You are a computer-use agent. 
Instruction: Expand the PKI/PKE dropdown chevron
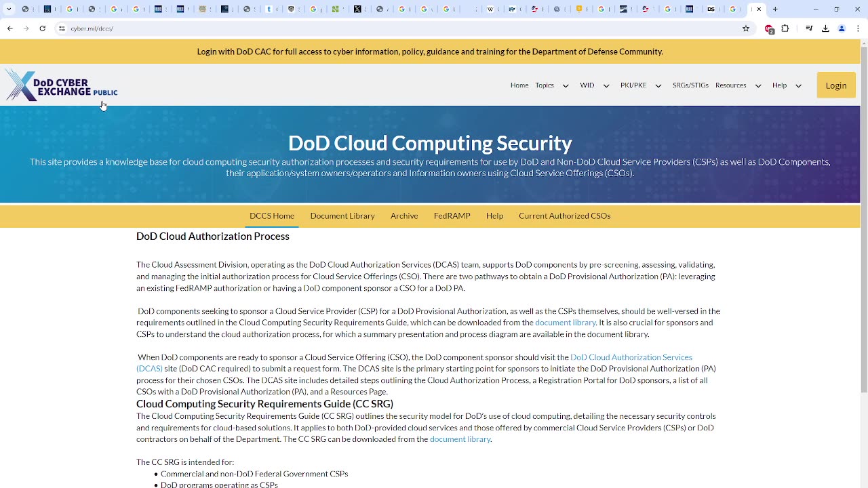[658, 86]
